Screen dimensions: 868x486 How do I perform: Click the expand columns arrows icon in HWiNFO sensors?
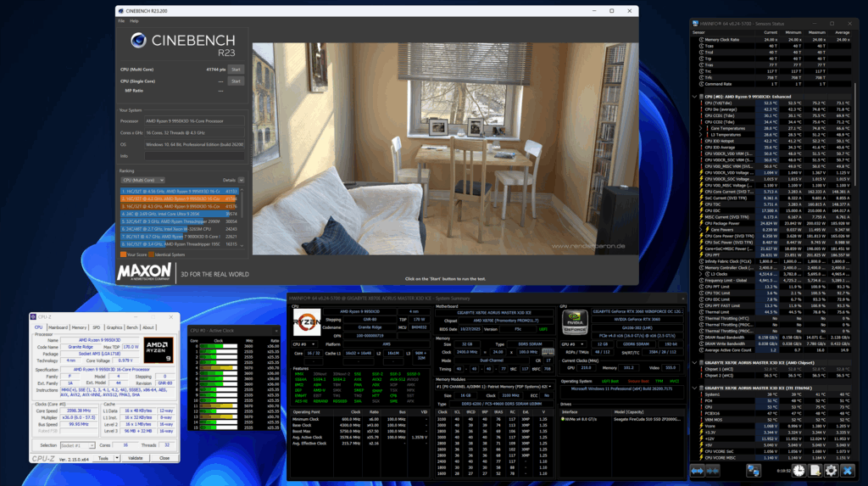click(698, 470)
